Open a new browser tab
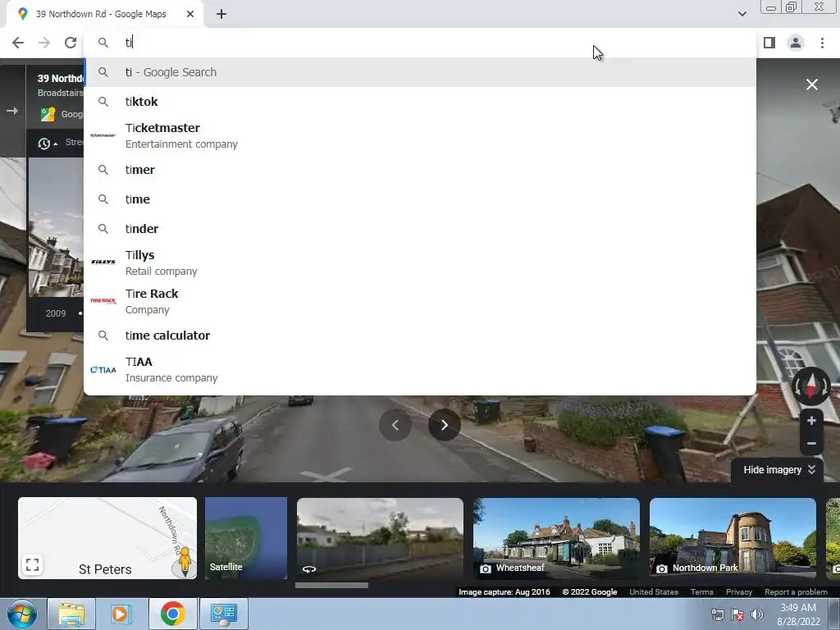 coord(221,14)
